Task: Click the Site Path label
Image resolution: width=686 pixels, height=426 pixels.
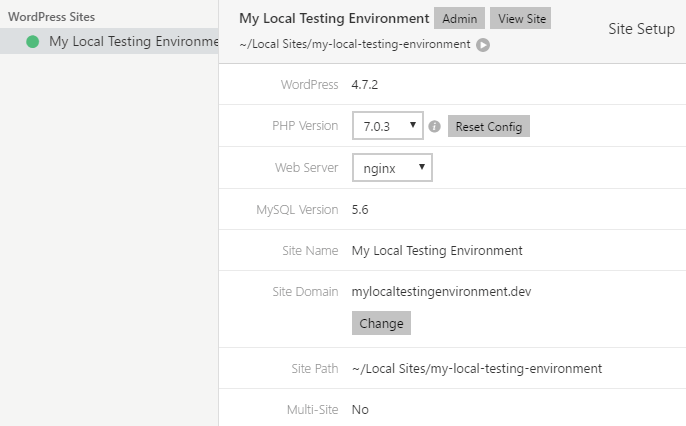Action: coord(315,369)
